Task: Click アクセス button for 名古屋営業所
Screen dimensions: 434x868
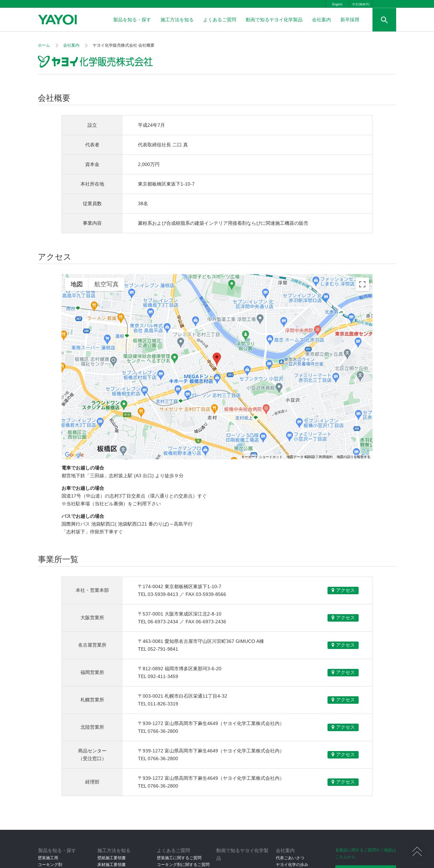Action: point(343,645)
